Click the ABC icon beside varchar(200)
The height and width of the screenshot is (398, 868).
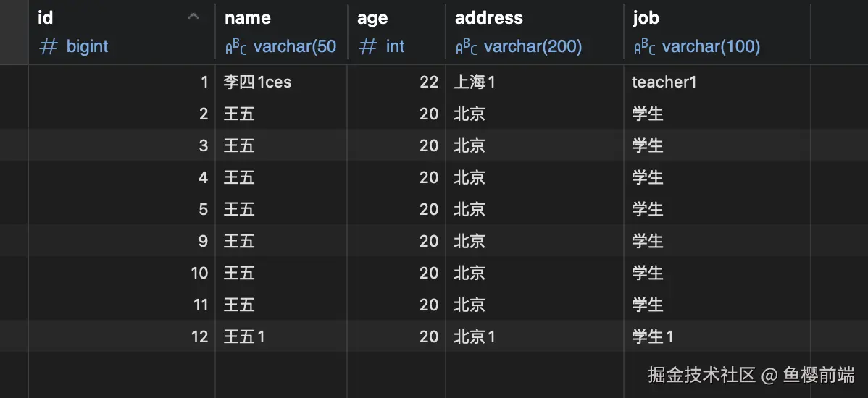click(x=466, y=47)
